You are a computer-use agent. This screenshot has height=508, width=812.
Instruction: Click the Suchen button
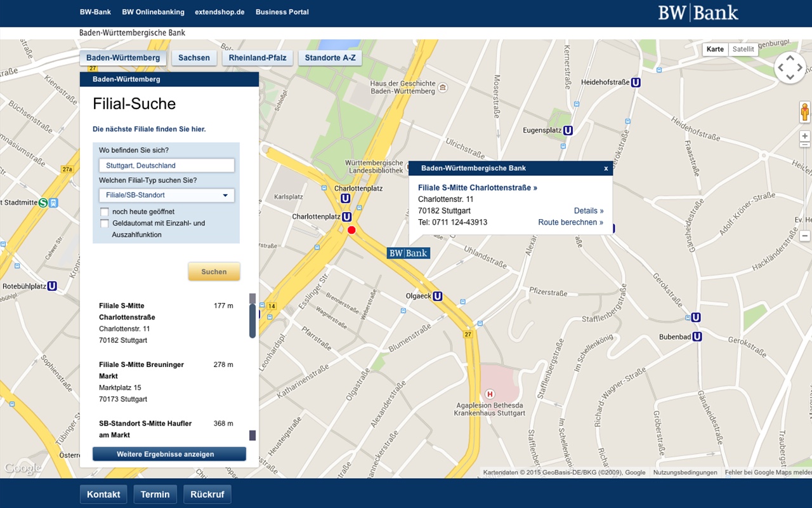pyautogui.click(x=214, y=272)
